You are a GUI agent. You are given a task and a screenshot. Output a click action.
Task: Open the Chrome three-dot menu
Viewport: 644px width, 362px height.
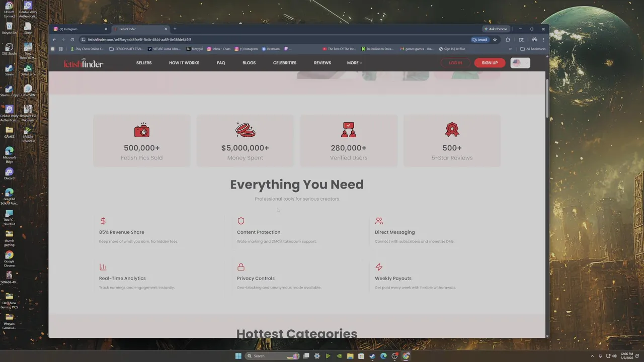click(x=543, y=40)
